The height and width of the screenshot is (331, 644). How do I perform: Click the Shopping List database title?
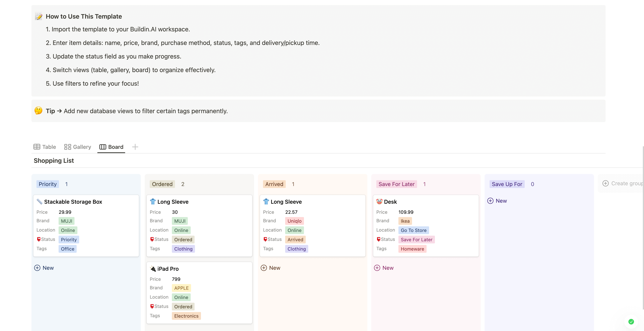click(x=54, y=161)
